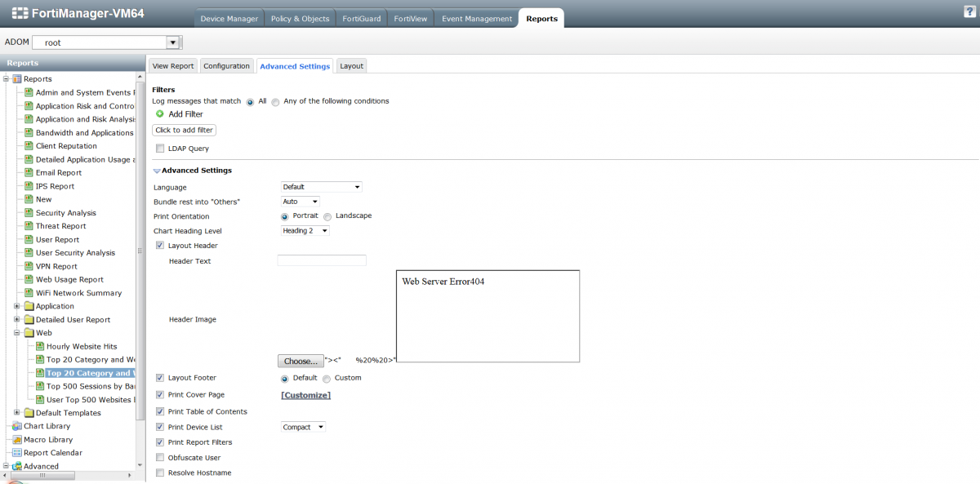980x484 pixels.
Task: Click the Hourly Website Hits icon
Action: coord(39,347)
